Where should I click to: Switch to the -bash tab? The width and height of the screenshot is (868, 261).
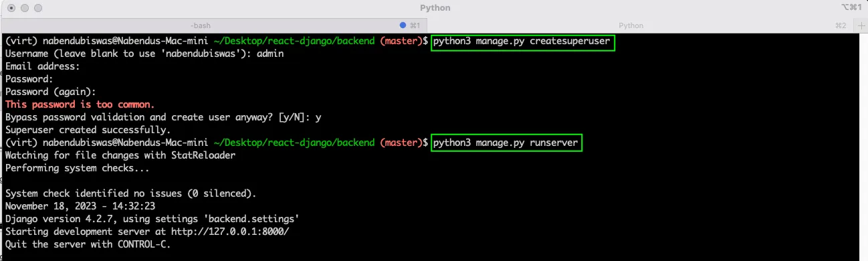[201, 25]
